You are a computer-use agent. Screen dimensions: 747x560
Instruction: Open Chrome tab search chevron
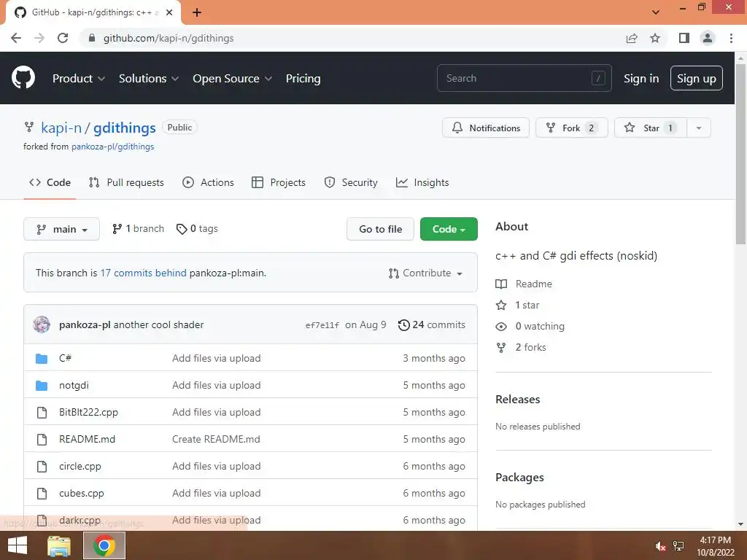click(656, 12)
